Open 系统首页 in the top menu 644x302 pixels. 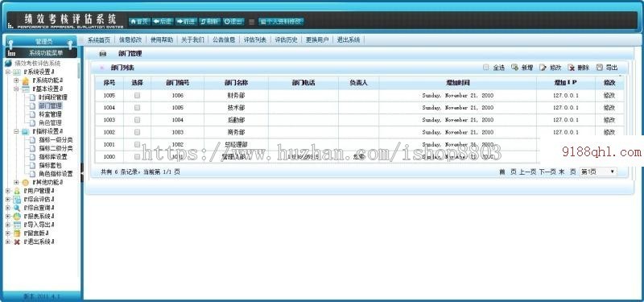point(99,39)
